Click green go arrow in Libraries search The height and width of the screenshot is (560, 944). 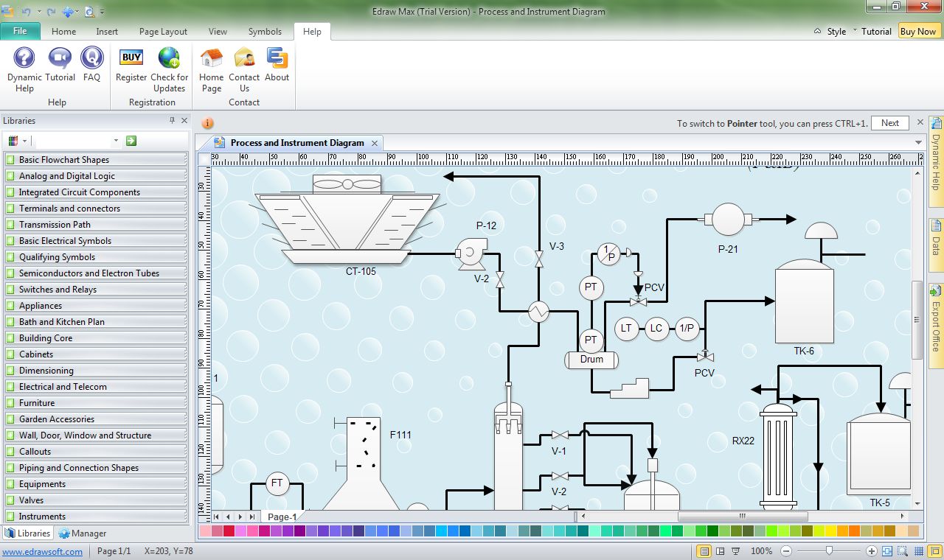[x=131, y=141]
